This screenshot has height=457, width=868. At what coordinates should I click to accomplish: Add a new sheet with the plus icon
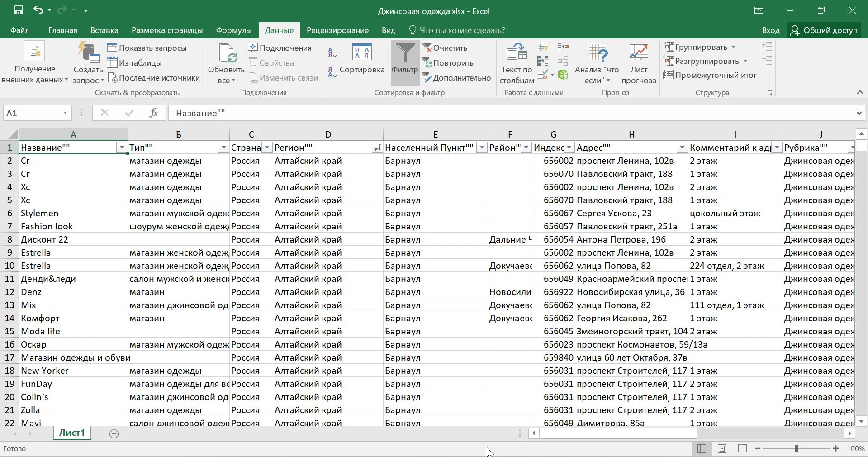coord(114,434)
